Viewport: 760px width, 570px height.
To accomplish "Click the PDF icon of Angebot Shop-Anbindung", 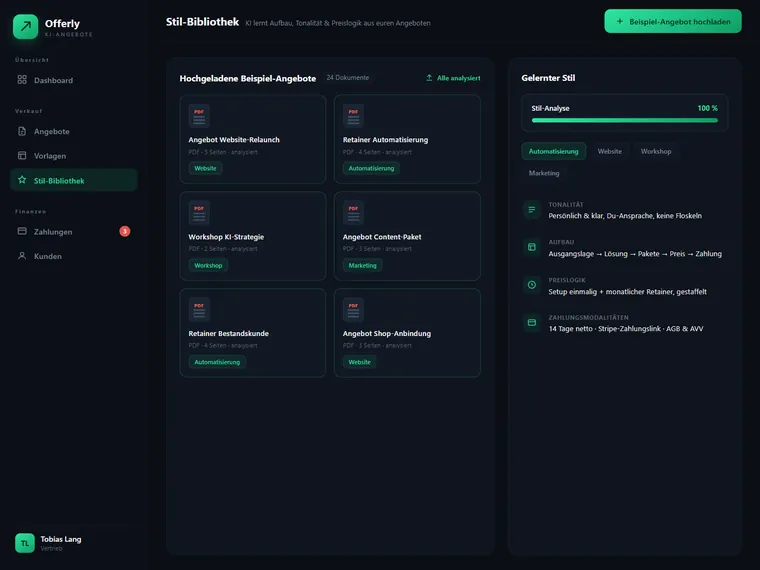I will pos(353,310).
